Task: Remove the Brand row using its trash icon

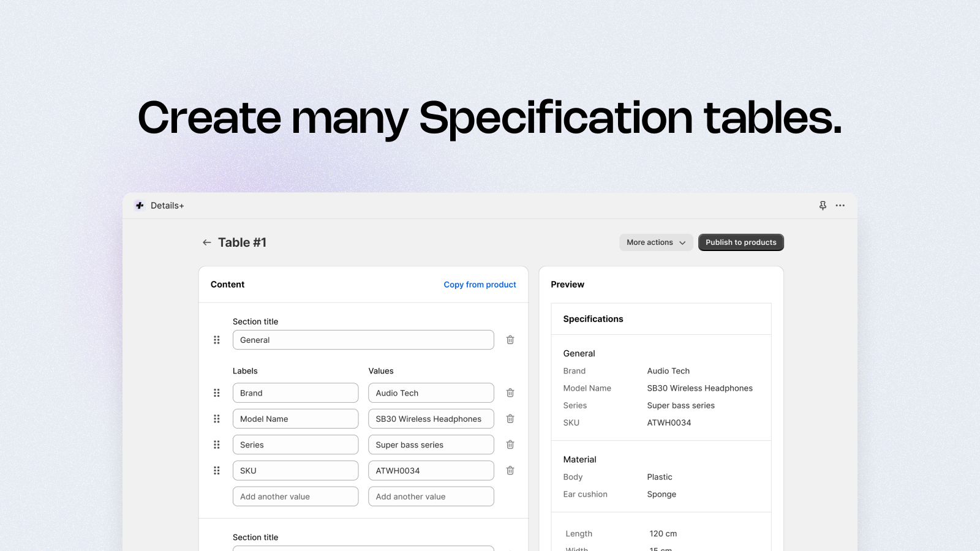Action: pos(510,392)
